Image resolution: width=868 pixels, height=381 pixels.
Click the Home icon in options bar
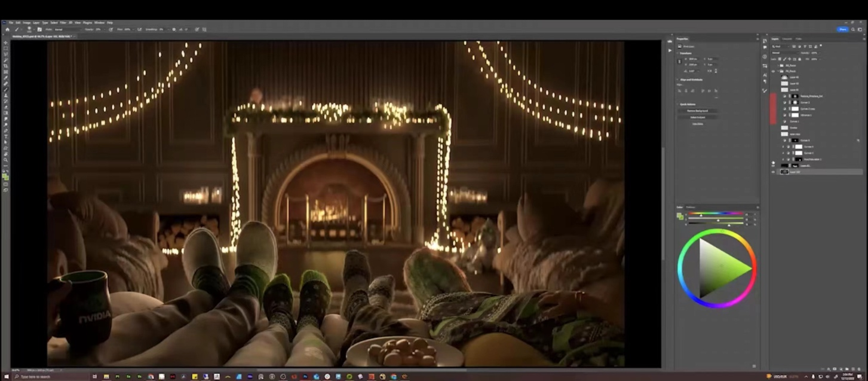click(7, 29)
